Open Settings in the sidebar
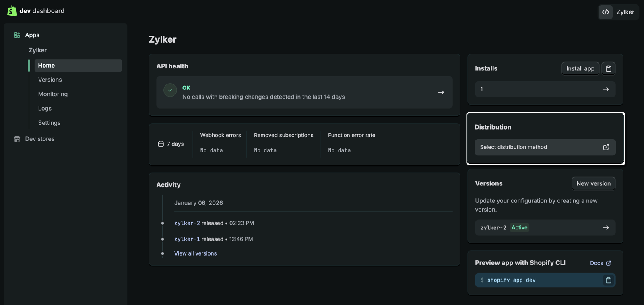 pyautogui.click(x=49, y=123)
